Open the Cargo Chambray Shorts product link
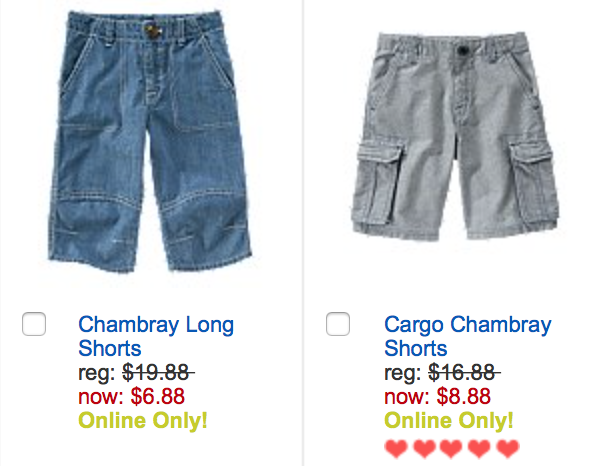This screenshot has height=466, width=600. pyautogui.click(x=467, y=336)
